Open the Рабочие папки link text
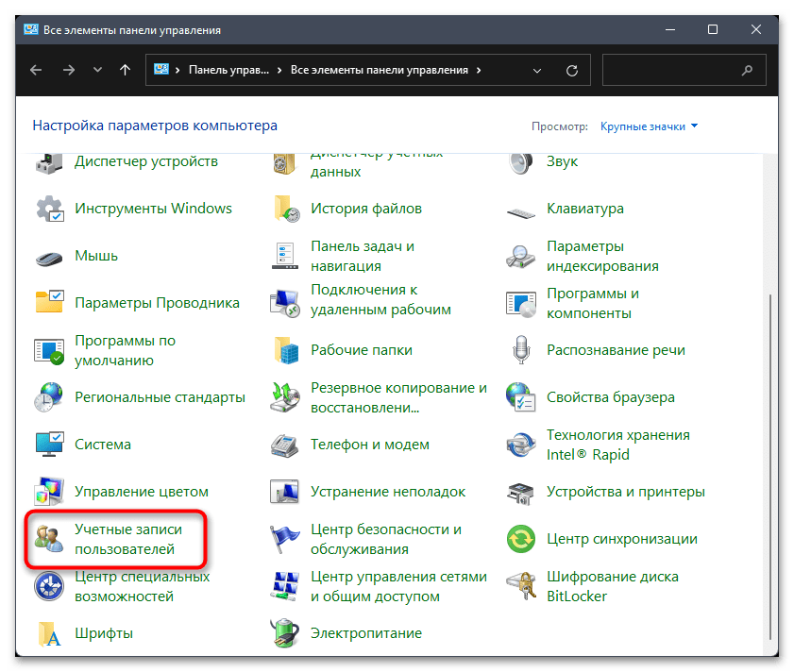Screen dimensions: 794x672 click(362, 350)
